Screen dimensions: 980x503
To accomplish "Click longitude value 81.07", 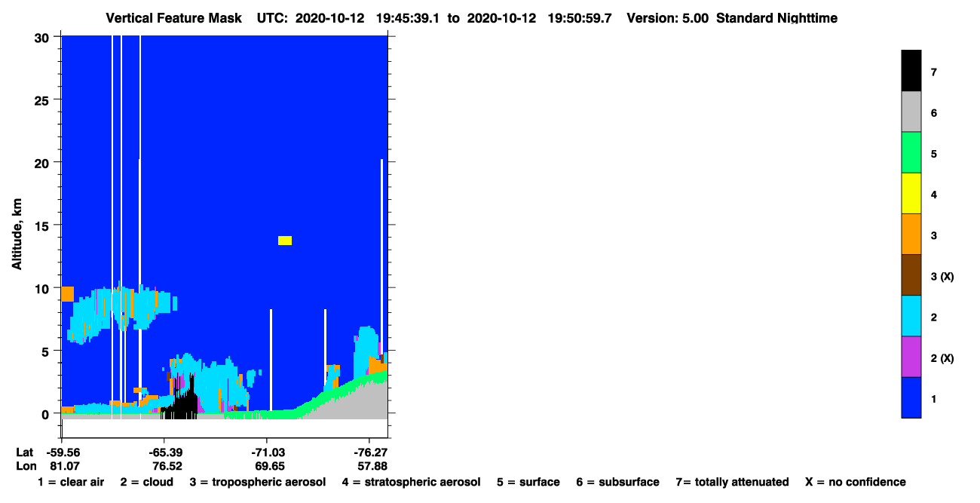I will (x=64, y=466).
